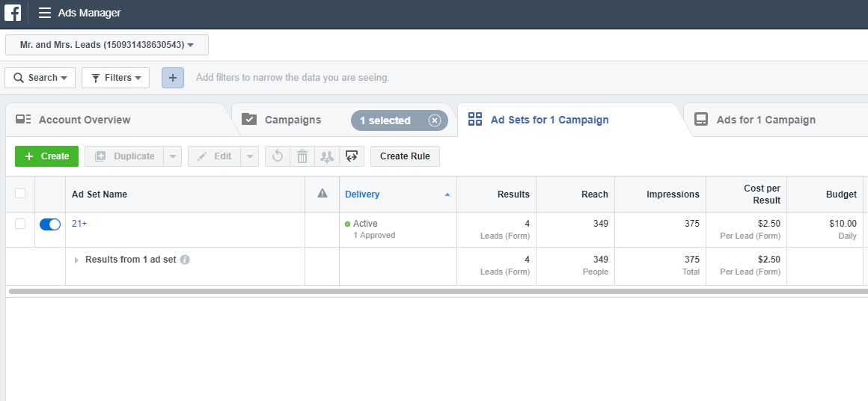The image size is (868, 401).
Task: Open the Search dropdown
Action: coord(40,78)
